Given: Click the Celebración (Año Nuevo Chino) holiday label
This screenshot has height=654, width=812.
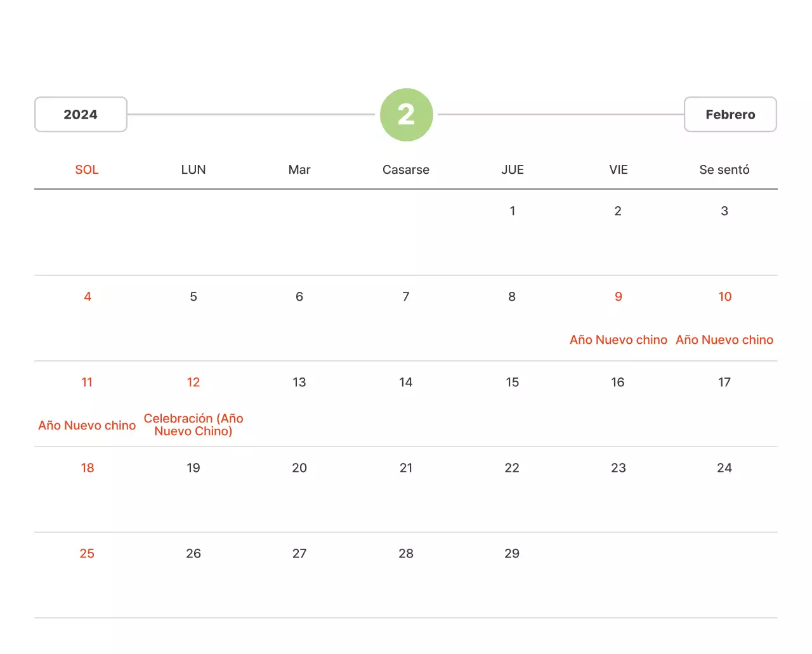Looking at the screenshot, I should (193, 425).
